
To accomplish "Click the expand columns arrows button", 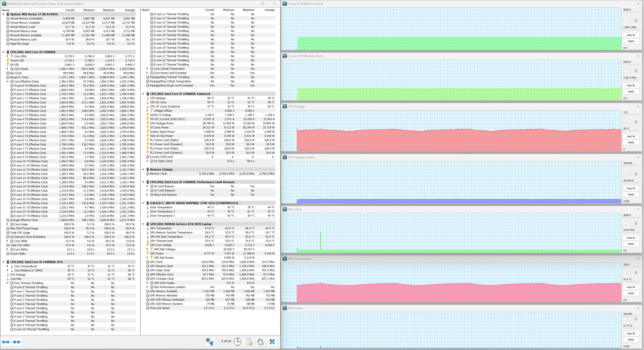I will 6,342.
